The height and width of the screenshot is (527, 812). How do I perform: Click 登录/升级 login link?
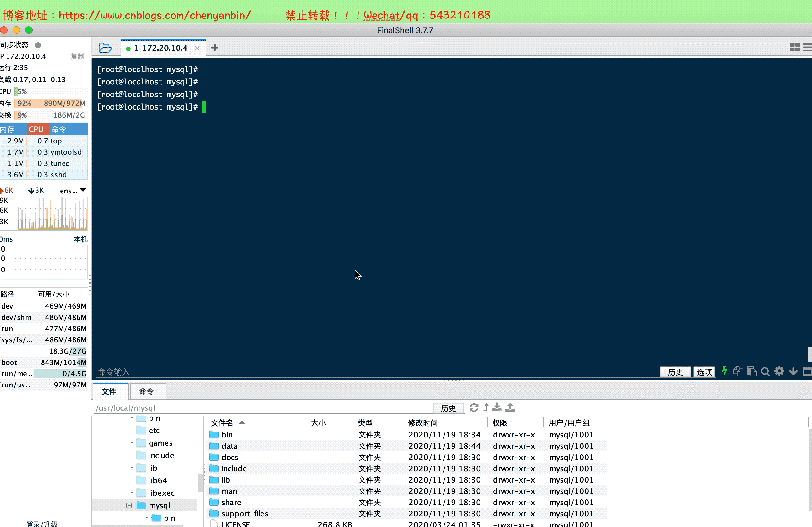tap(42, 524)
